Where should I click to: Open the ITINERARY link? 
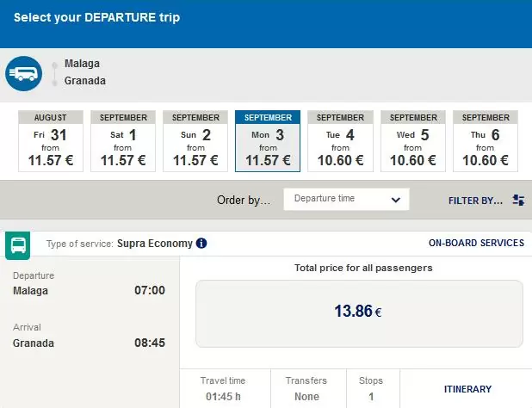(468, 389)
